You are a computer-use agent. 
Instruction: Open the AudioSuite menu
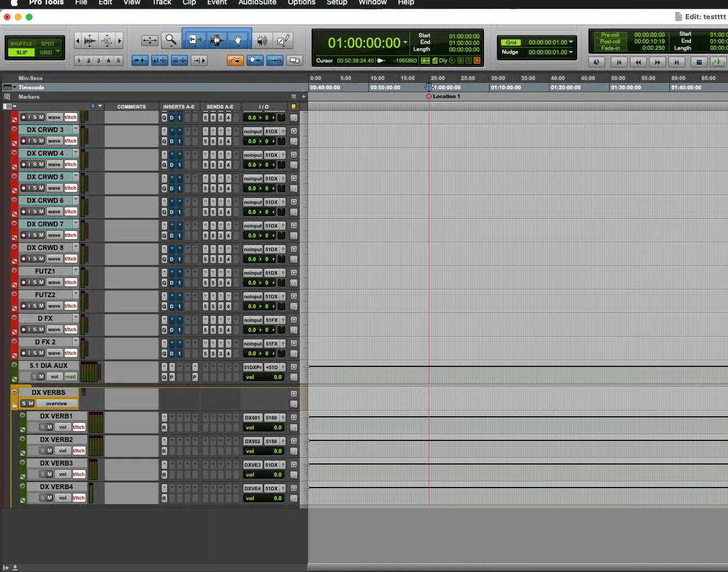(x=257, y=3)
